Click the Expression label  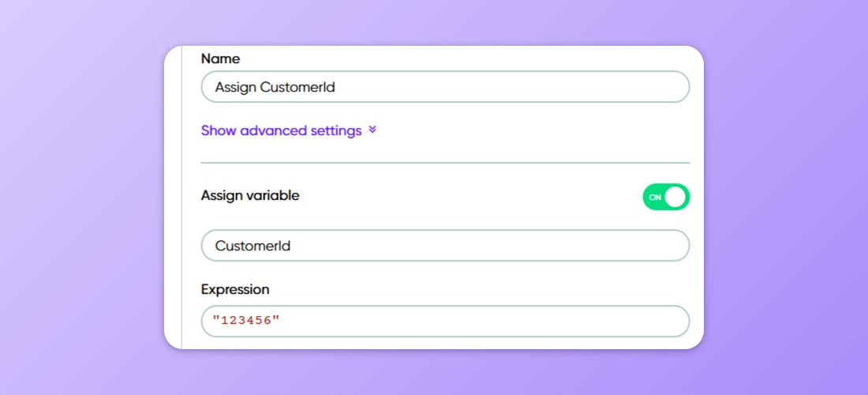[235, 289]
